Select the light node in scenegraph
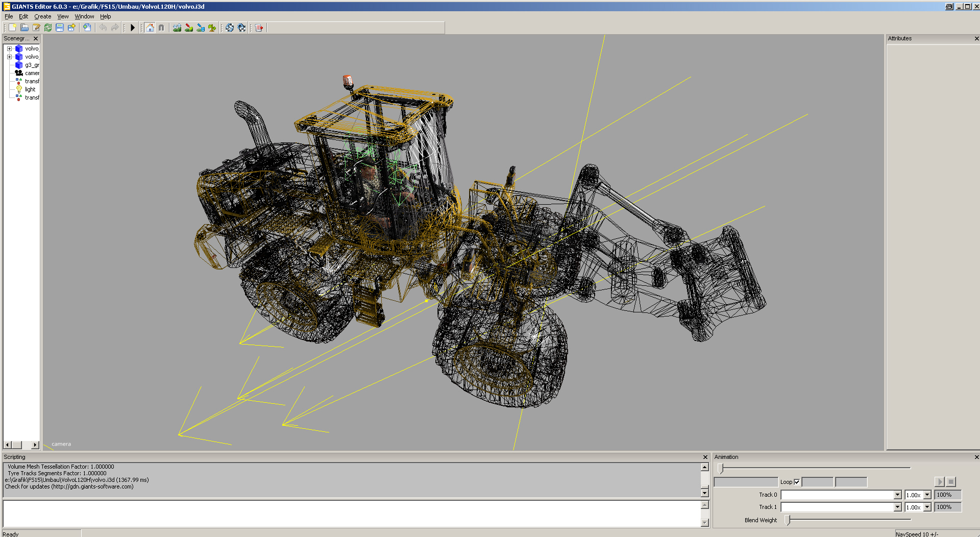Image resolution: width=980 pixels, height=537 pixels. pyautogui.click(x=26, y=89)
